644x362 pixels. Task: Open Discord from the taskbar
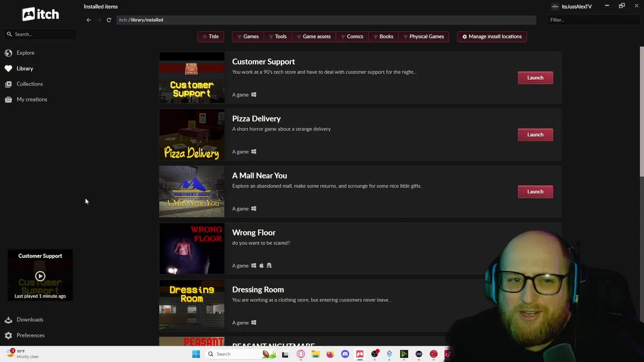coord(345,354)
